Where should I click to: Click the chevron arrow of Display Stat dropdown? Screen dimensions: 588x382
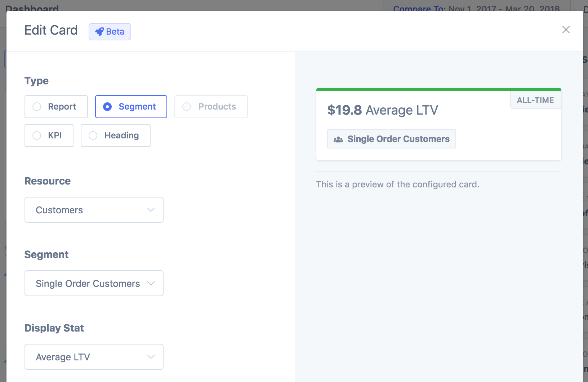pyautogui.click(x=151, y=357)
